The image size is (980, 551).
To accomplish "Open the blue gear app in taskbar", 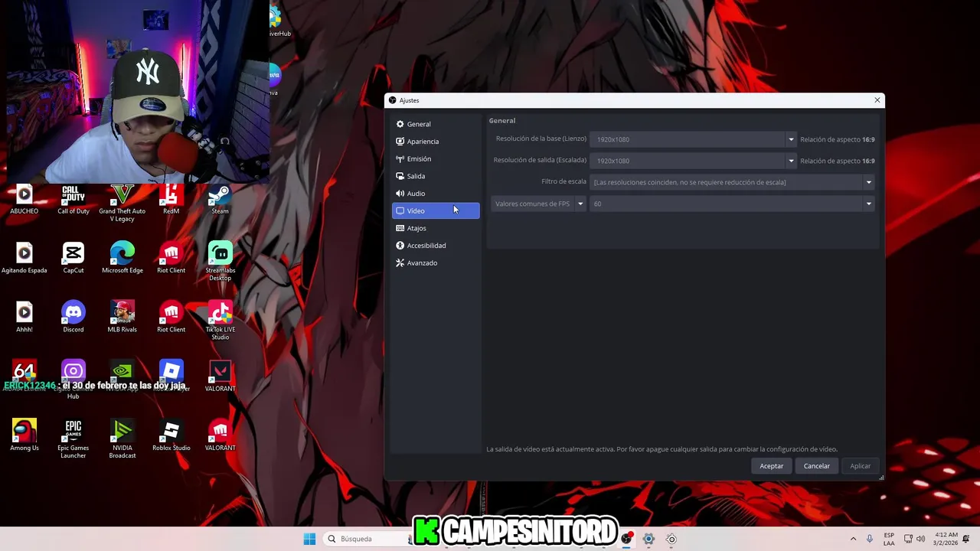I will click(x=648, y=539).
